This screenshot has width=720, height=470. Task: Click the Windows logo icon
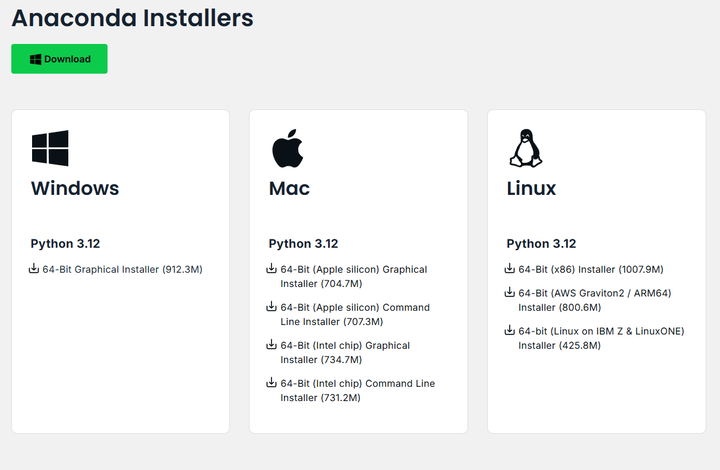click(50, 148)
